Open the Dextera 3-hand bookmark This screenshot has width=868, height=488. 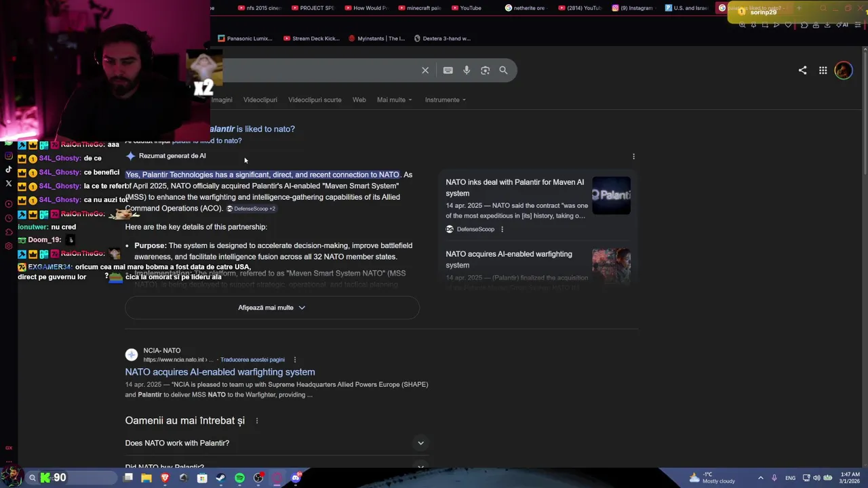(442, 39)
